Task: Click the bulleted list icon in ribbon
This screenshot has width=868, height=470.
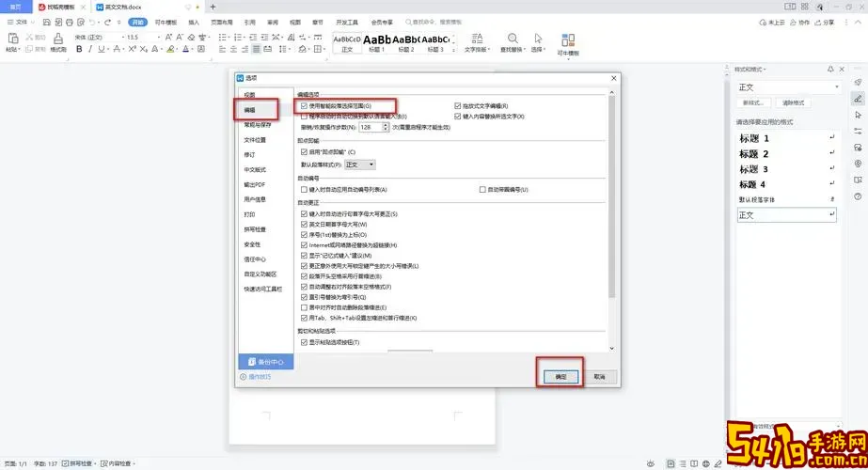Action: click(223, 37)
